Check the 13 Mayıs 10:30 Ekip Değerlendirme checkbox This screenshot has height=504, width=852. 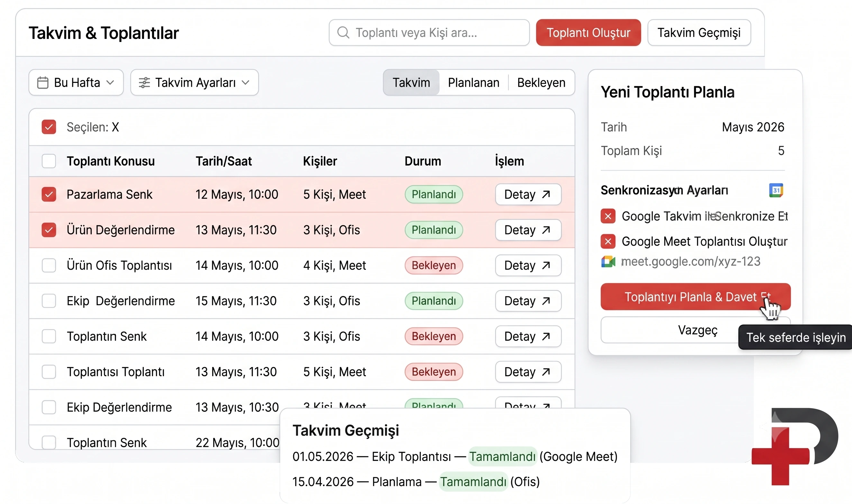tap(49, 407)
